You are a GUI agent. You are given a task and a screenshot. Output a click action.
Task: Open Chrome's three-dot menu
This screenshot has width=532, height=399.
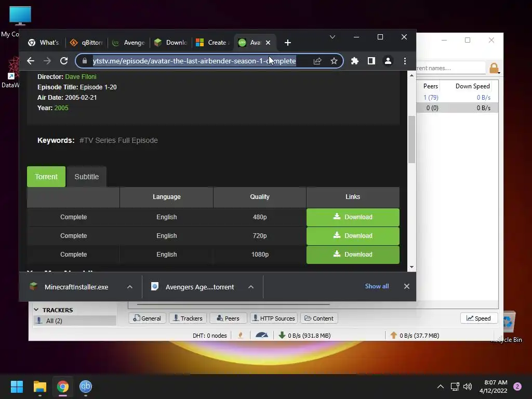tap(405, 61)
